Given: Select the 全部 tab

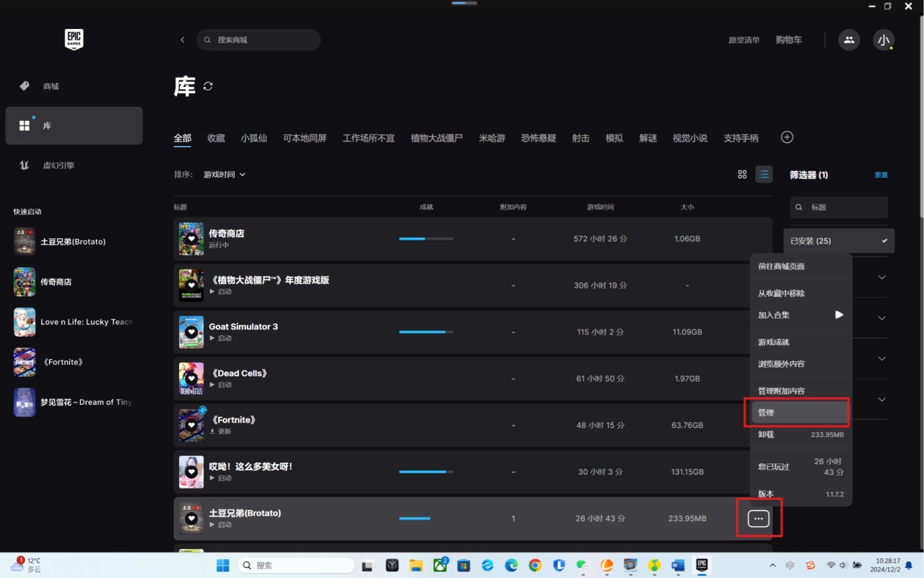Looking at the screenshot, I should [x=183, y=138].
